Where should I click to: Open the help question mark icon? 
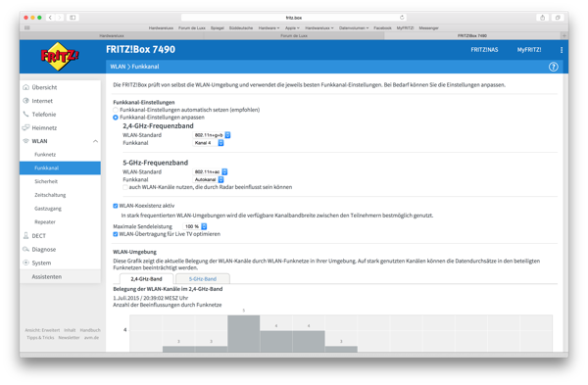pyautogui.click(x=554, y=67)
